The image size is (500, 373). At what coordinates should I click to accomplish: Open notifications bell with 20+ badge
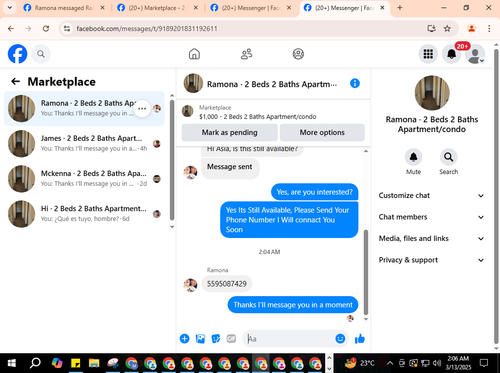pos(452,54)
